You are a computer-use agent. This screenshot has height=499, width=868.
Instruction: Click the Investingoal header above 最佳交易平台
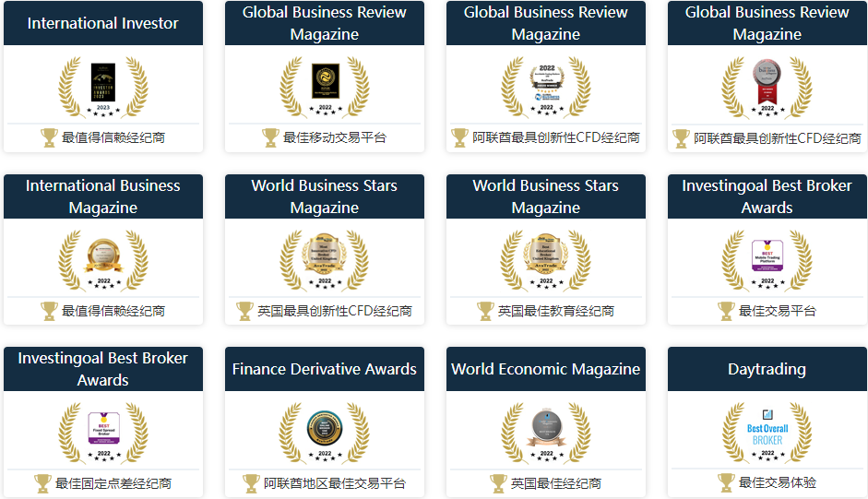767,196
